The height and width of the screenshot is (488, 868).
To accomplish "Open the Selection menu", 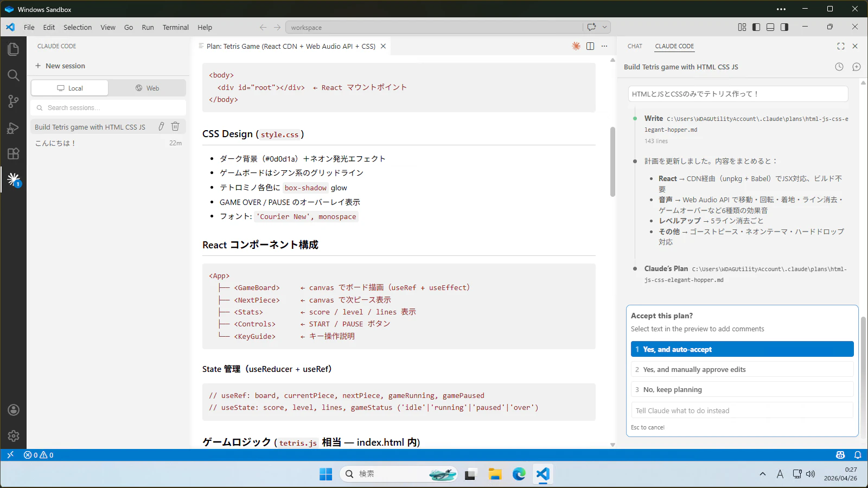I will pyautogui.click(x=78, y=27).
